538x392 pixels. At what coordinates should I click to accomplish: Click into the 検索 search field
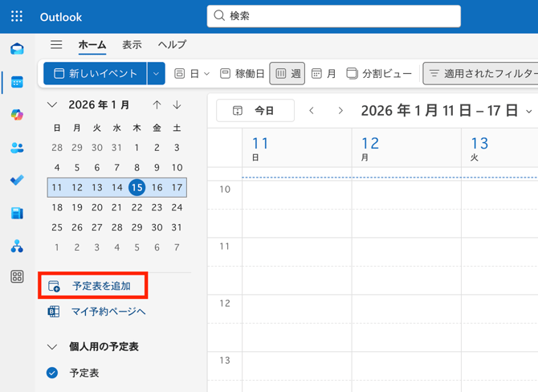tap(334, 16)
